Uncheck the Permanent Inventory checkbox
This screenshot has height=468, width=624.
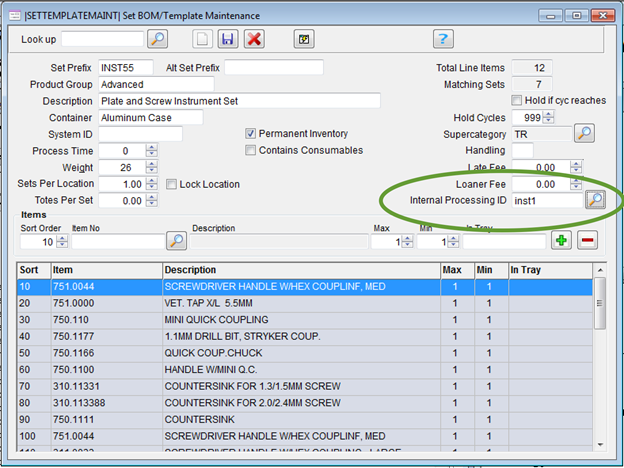pos(251,134)
